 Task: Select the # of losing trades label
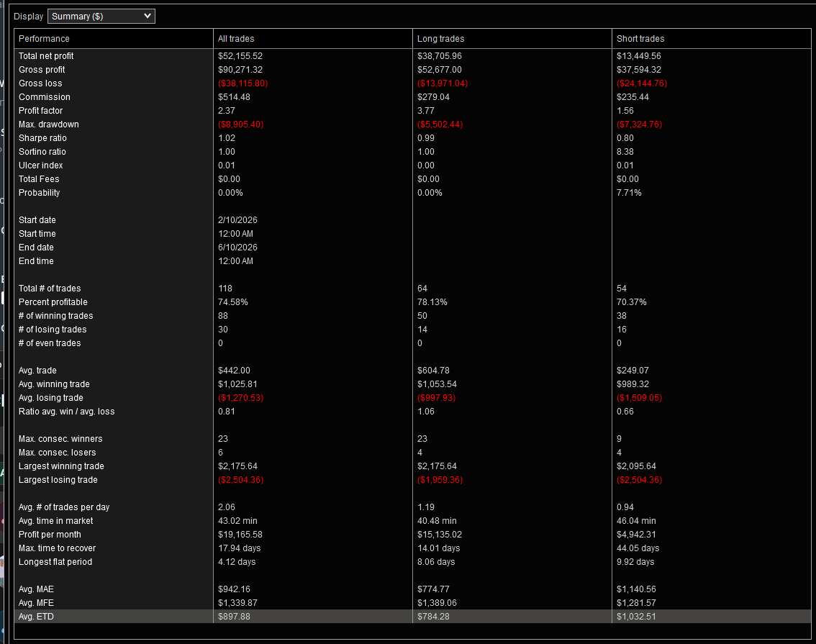53,330
